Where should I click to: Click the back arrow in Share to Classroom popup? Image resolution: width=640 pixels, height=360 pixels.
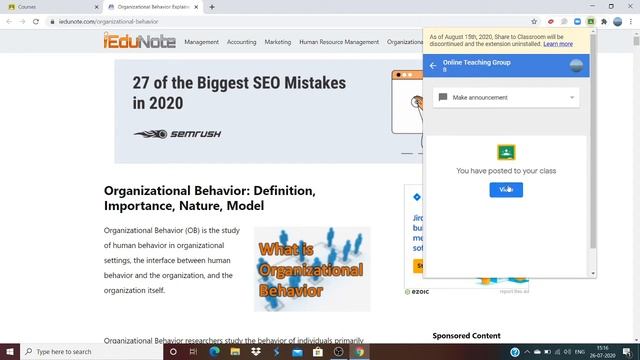[x=433, y=66]
